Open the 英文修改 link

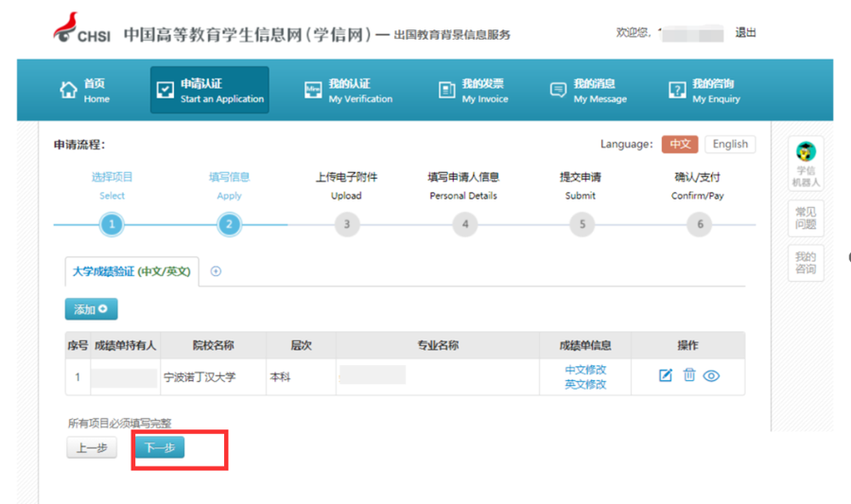[x=585, y=384]
